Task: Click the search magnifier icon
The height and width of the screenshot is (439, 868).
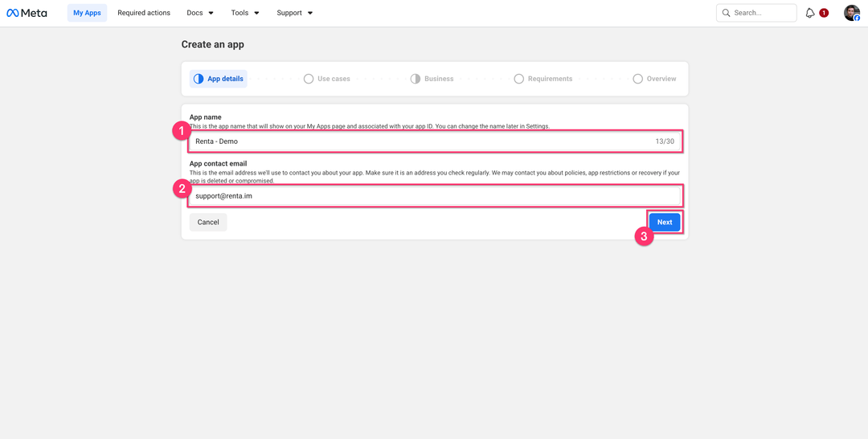Action: coord(727,13)
